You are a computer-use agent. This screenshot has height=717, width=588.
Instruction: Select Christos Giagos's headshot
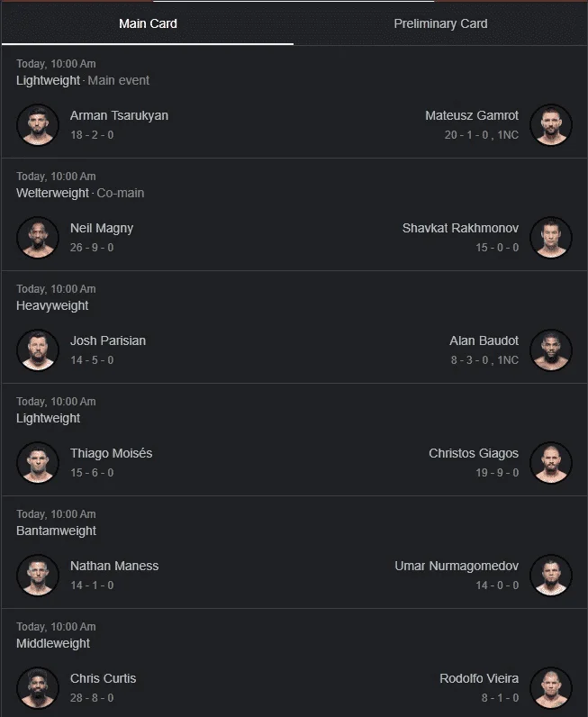click(x=550, y=462)
